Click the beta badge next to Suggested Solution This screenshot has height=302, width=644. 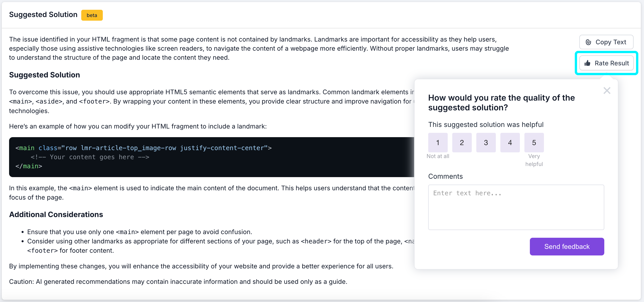coord(92,15)
